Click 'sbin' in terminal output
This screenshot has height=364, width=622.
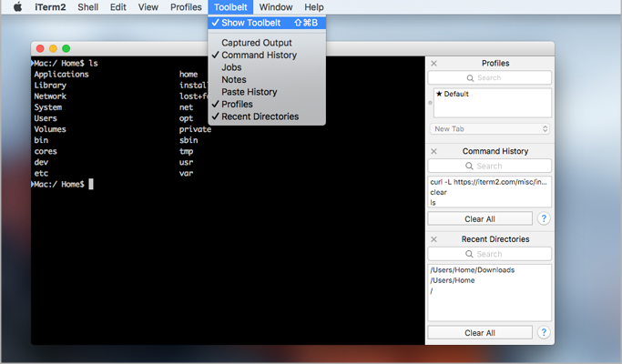(189, 140)
